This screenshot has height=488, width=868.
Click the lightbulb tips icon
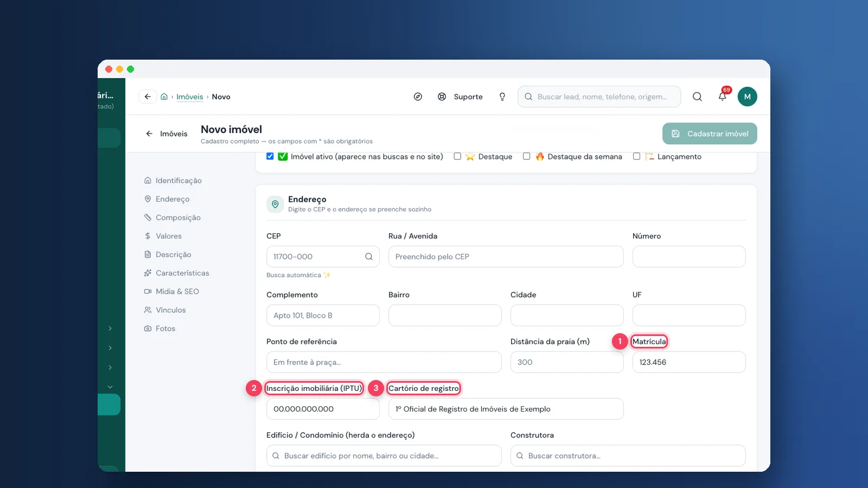point(502,97)
